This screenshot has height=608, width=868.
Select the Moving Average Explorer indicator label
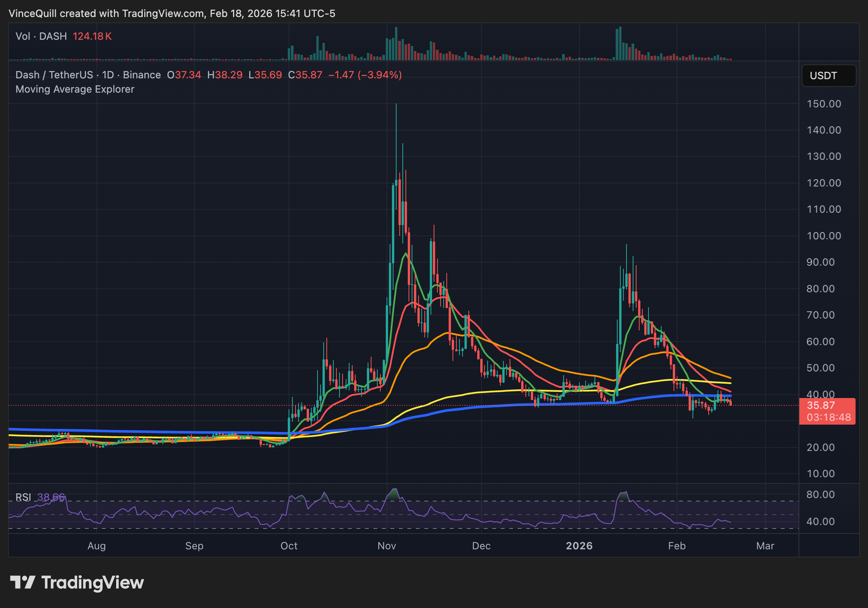(x=75, y=89)
